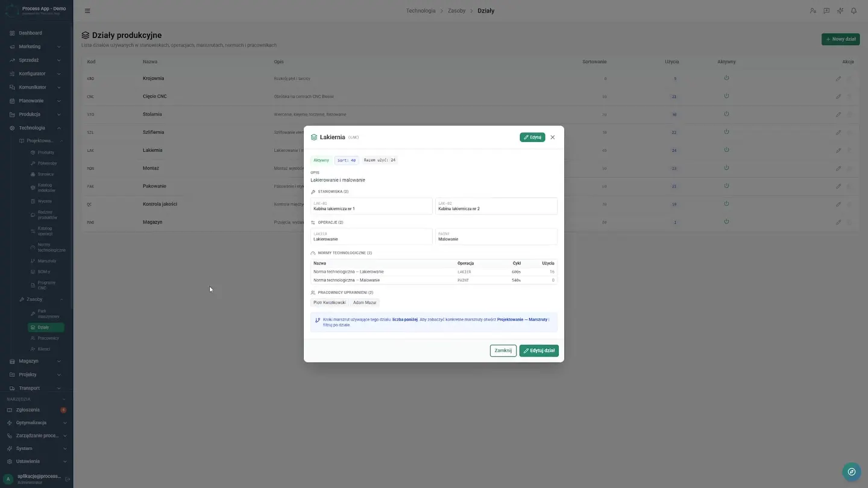Open the notifications bell
The image size is (868, 488).
point(854,11)
